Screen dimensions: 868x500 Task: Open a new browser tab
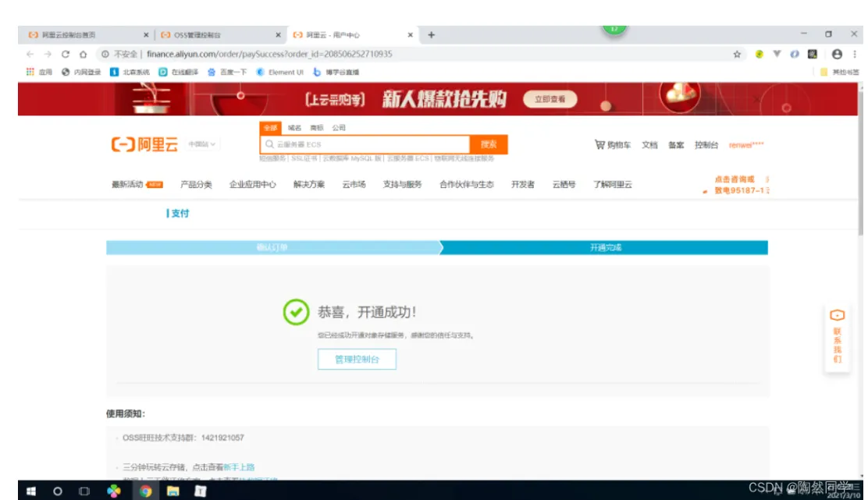click(x=431, y=35)
